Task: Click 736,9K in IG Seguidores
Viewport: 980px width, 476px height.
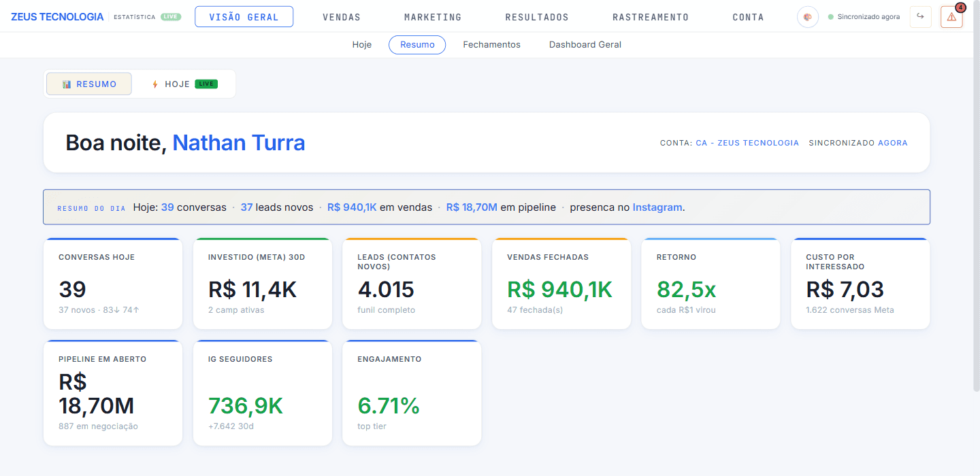Action: point(246,406)
